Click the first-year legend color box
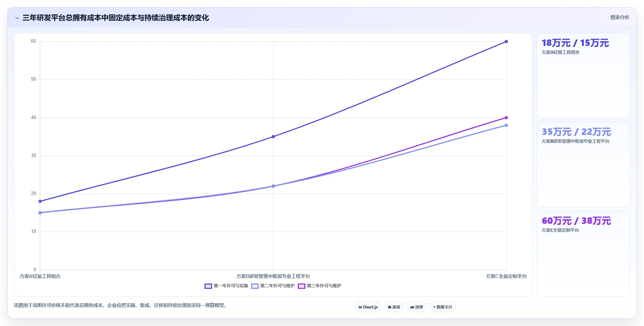The height and width of the screenshot is (326, 644). 208,286
